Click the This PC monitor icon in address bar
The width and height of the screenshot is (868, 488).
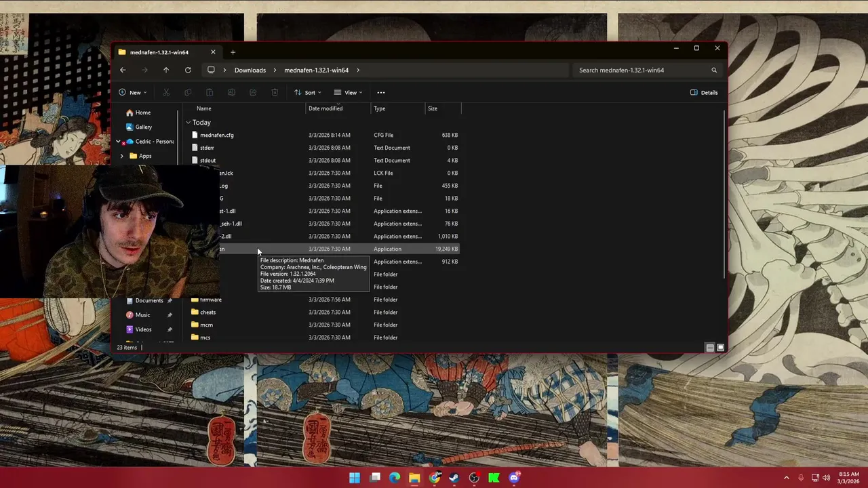pos(211,70)
